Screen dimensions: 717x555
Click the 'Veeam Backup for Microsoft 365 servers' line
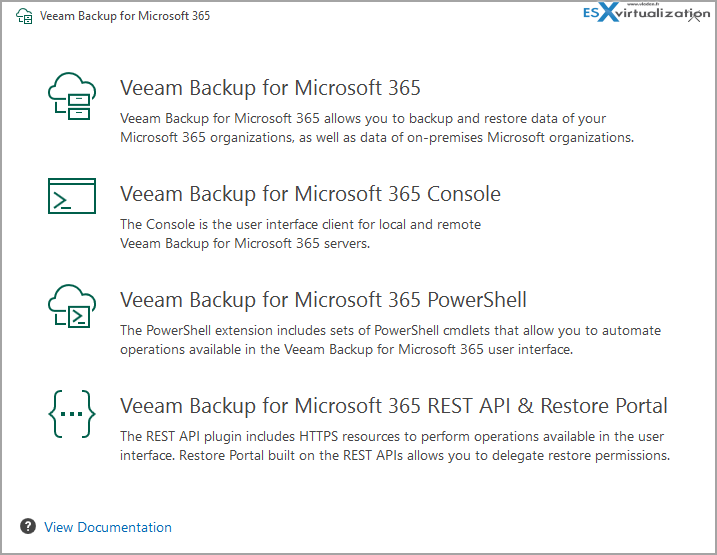[245, 244]
